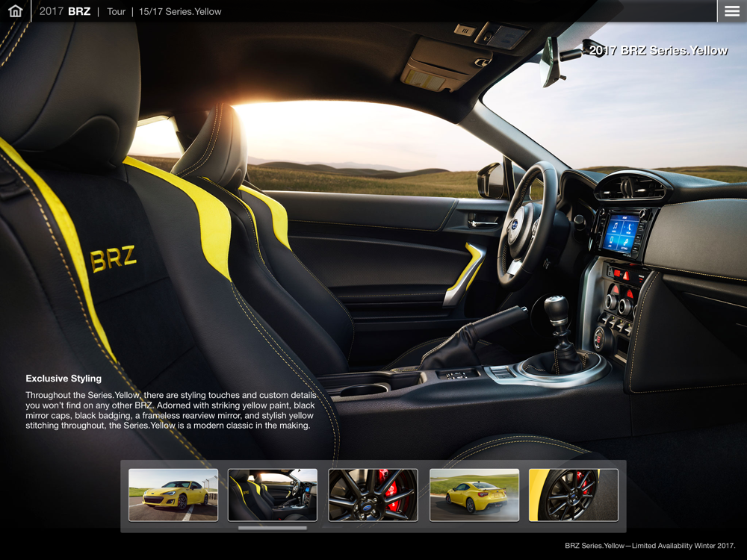Select the black wheel closeup thumbnail
The width and height of the screenshot is (747, 560).
click(x=574, y=495)
